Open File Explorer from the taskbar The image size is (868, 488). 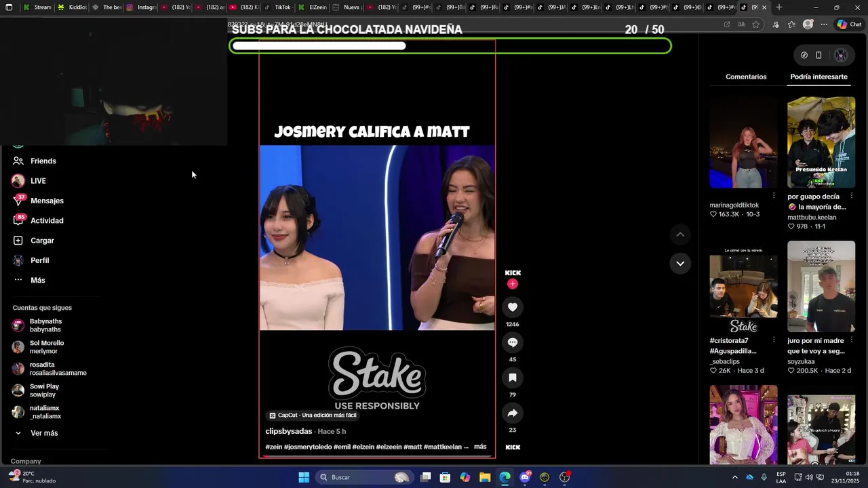point(485,477)
